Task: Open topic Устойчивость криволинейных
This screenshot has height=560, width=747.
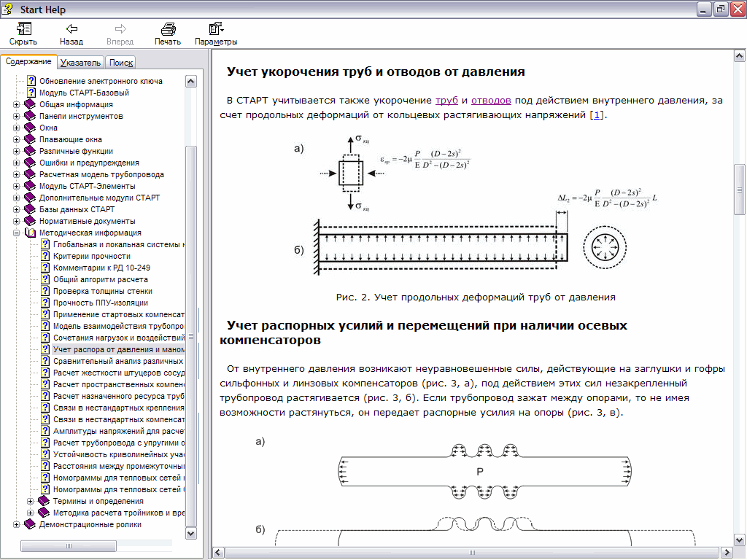Action: point(119,454)
